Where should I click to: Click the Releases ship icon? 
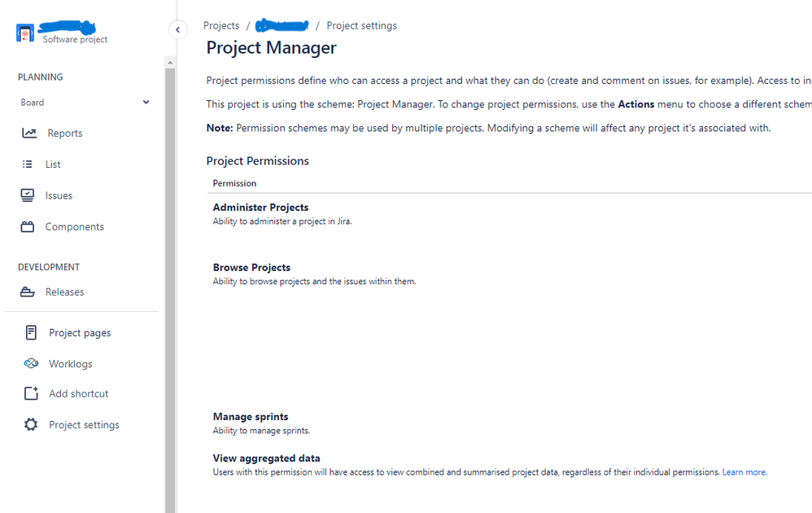[x=28, y=292]
